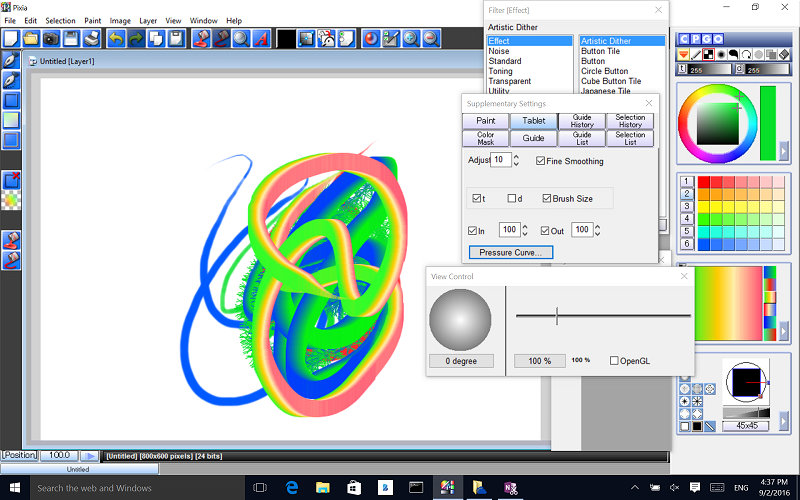Uncheck the 't' checkbox in Tablet settings
Viewport: 800px width, 500px height.
coord(477,198)
